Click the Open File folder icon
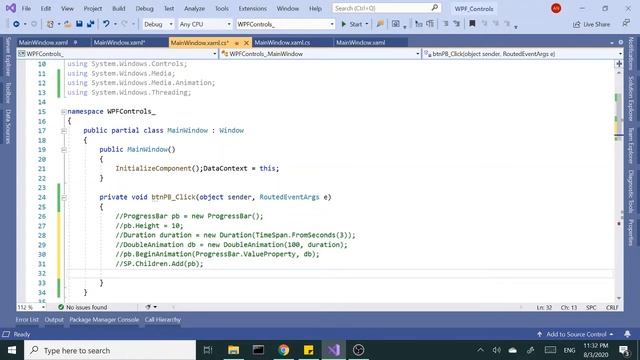The width and height of the screenshot is (640, 360). [68, 24]
